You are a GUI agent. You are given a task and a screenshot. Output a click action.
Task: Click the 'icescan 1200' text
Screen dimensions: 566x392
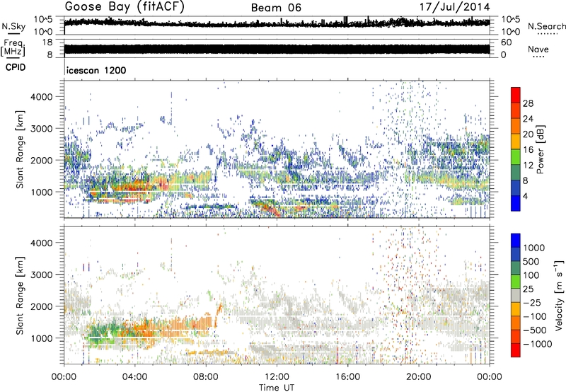(x=96, y=70)
